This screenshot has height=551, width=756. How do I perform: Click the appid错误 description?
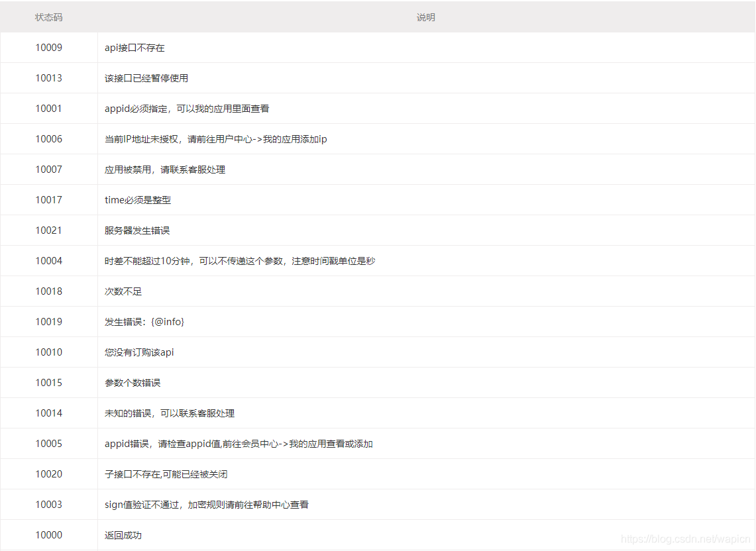(239, 442)
